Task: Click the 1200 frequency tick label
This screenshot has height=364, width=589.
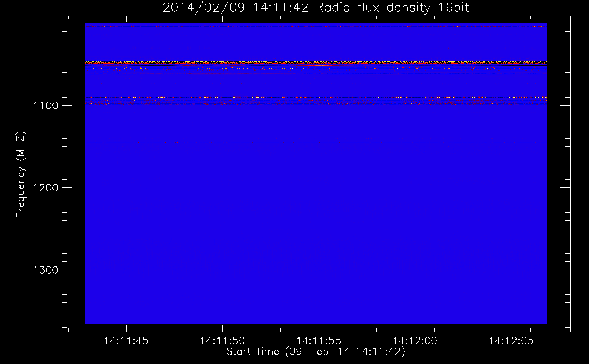Action: pyautogui.click(x=46, y=188)
